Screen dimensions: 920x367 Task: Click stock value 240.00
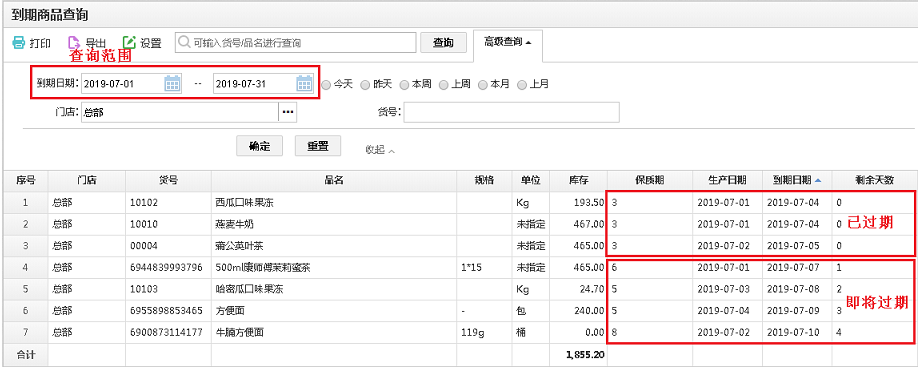point(590,311)
